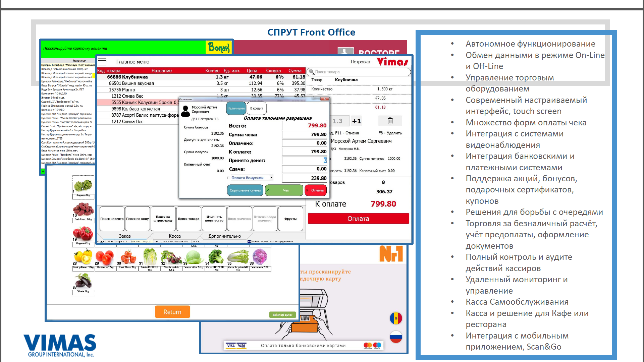Screen dimensions: 644x362
Task: Click the eggplant product icon numbered 37
Action: coord(83,281)
